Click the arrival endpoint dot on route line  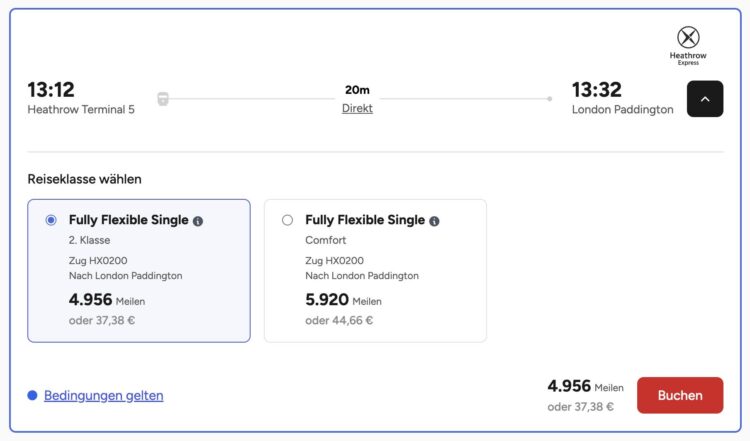point(550,99)
